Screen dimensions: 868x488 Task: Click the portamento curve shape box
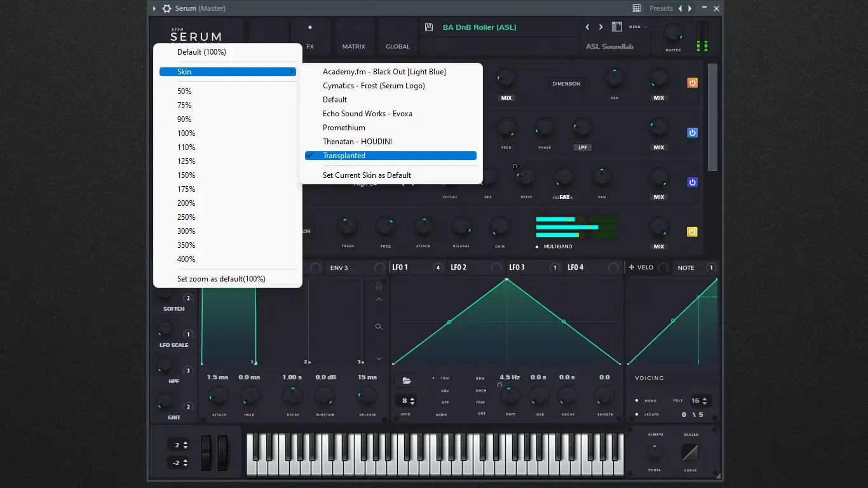(690, 452)
